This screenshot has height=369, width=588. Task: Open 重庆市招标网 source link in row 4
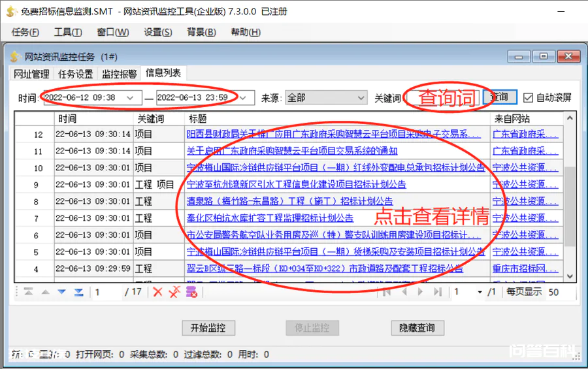tap(525, 268)
